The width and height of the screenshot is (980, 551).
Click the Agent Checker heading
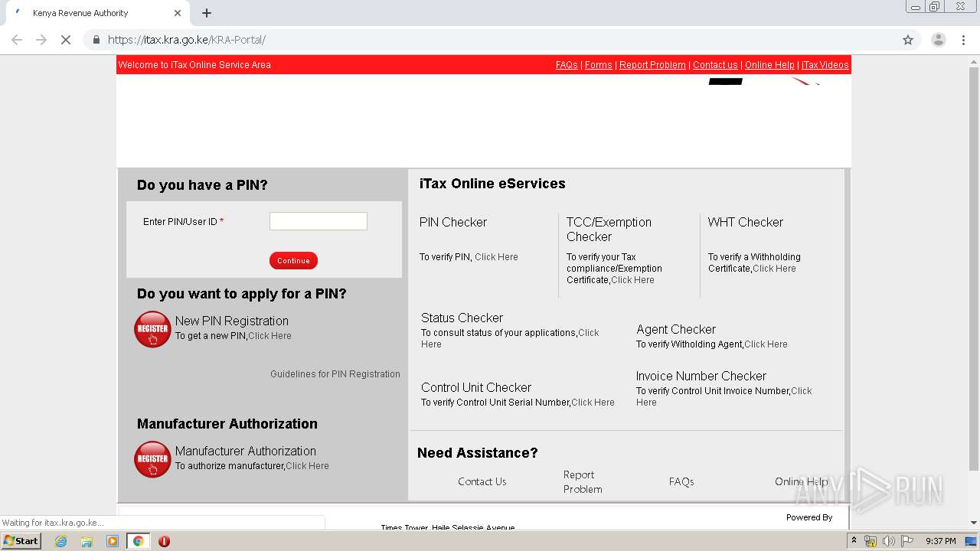(676, 329)
